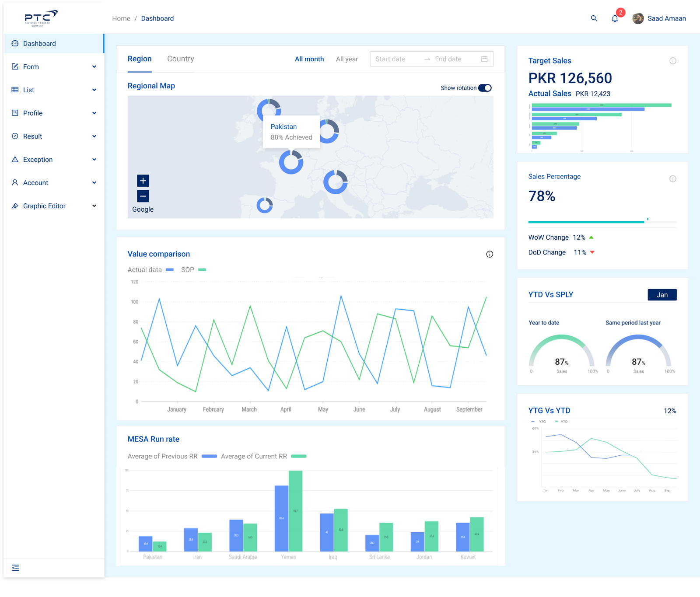This screenshot has width=700, height=597.
Task: Click the Sales Percentage info icon
Action: click(673, 179)
